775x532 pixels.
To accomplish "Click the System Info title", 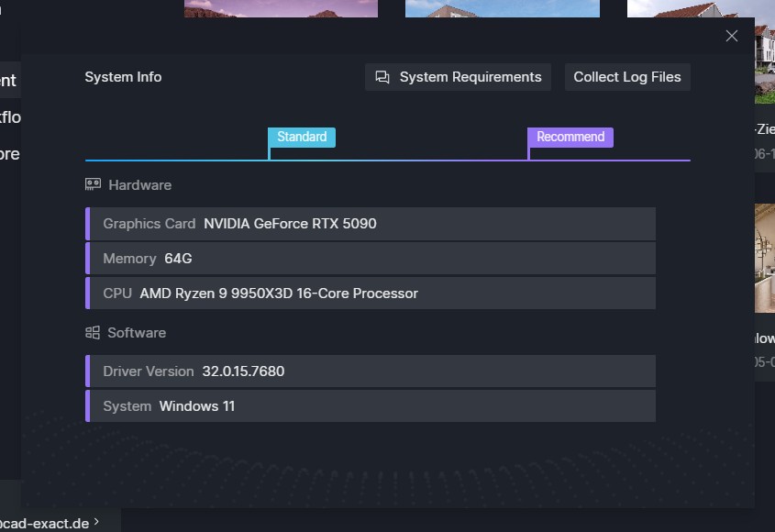I will coord(123,77).
